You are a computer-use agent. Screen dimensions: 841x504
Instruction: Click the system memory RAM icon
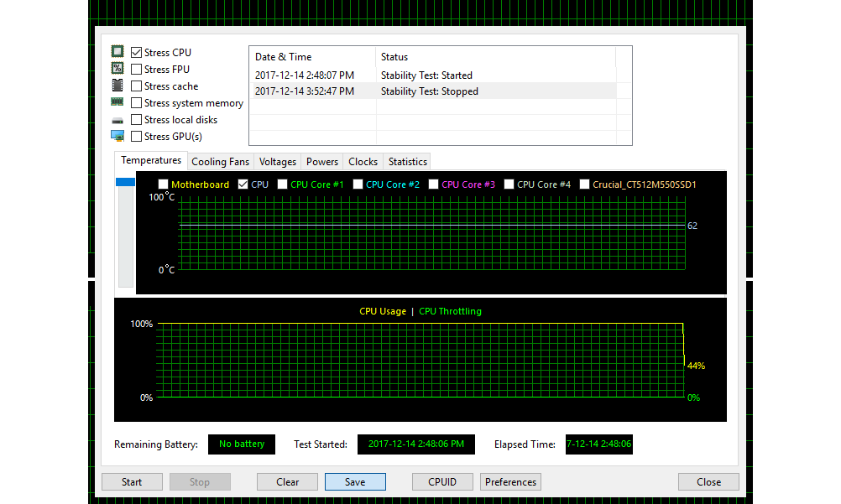click(118, 102)
